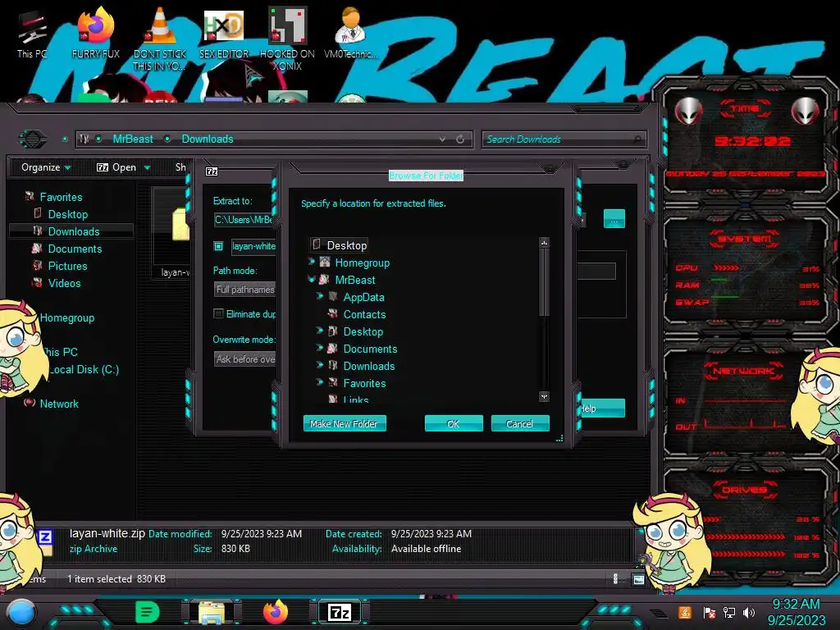The width and height of the screenshot is (840, 630).
Task: Open File Explorer from taskbar
Action: 212,612
